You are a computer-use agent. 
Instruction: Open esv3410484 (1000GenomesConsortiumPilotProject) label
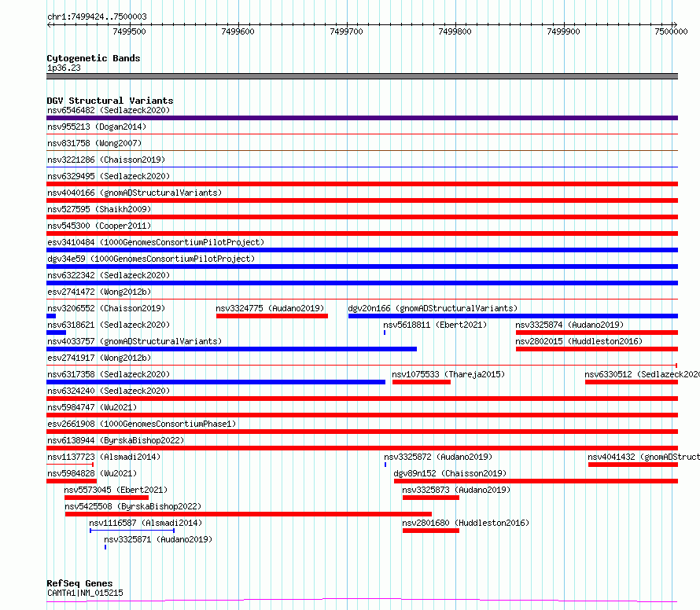(x=156, y=242)
